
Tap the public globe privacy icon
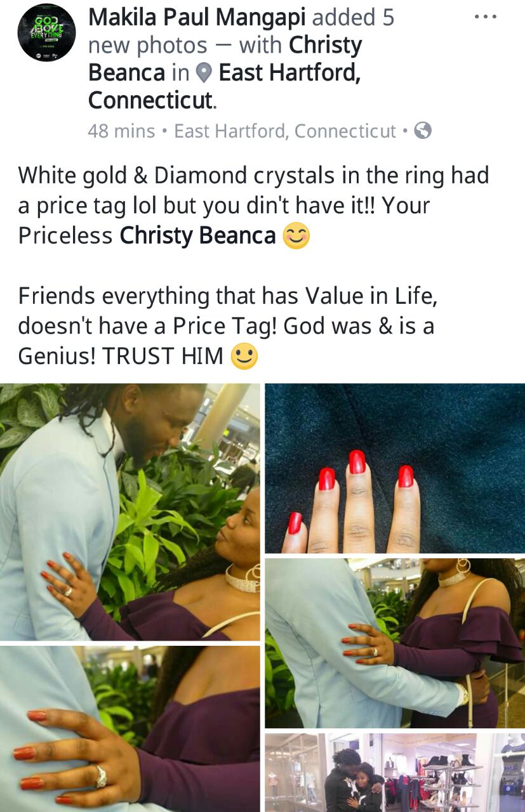pyautogui.click(x=423, y=131)
